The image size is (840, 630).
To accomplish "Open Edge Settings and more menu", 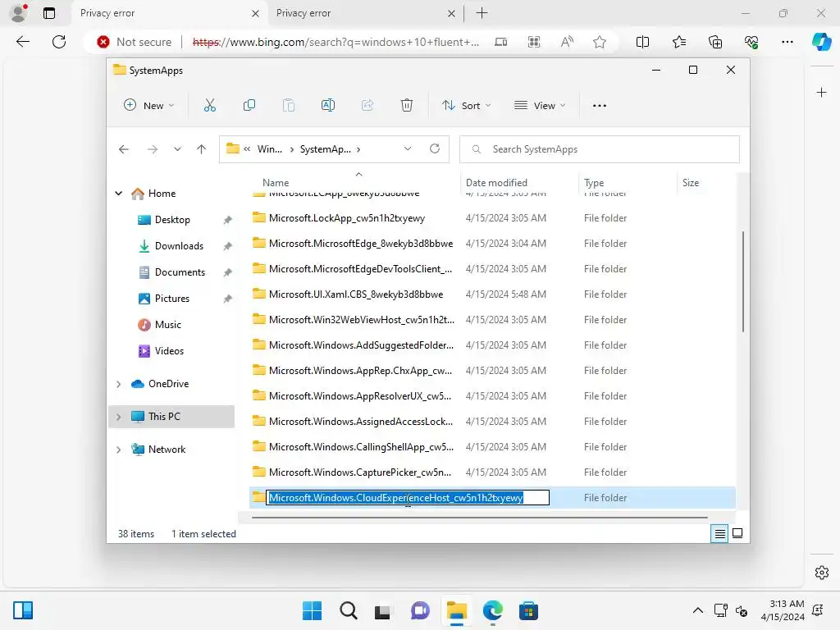I will (x=787, y=42).
